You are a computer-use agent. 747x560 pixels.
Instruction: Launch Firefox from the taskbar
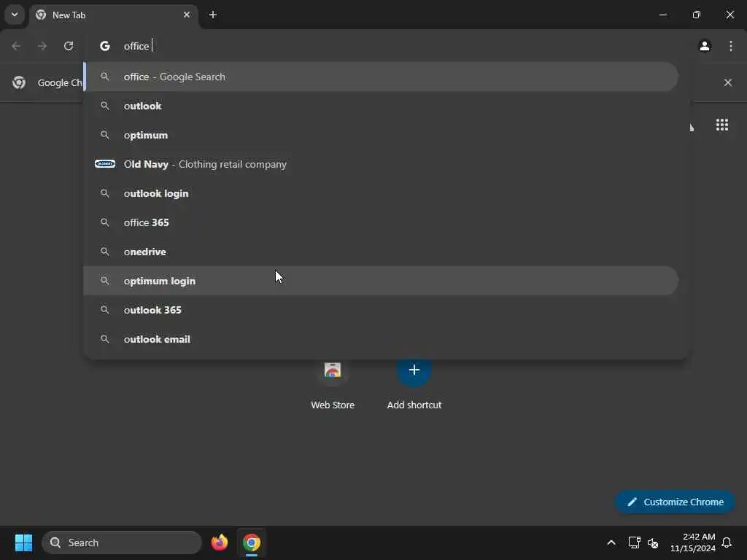[219, 542]
